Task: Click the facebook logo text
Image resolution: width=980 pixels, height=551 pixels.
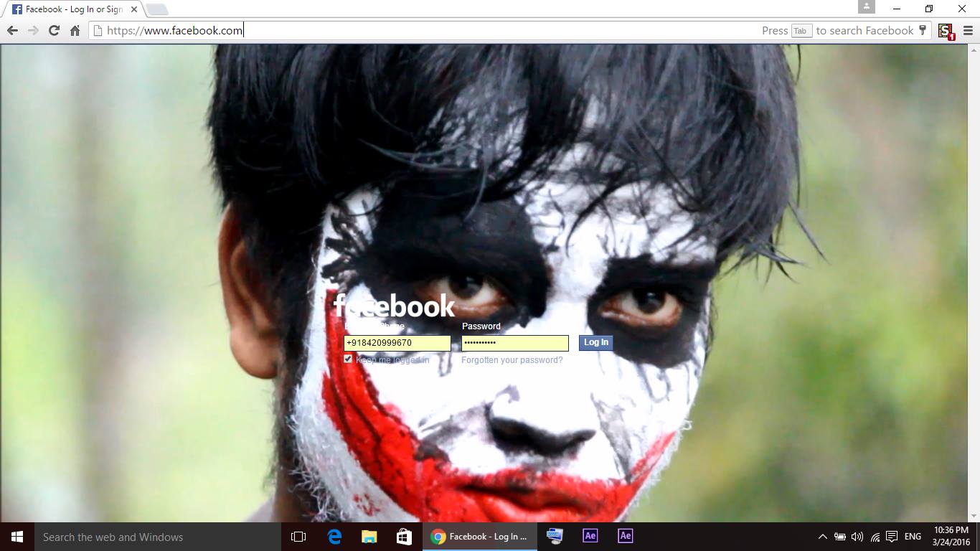Action: (394, 306)
